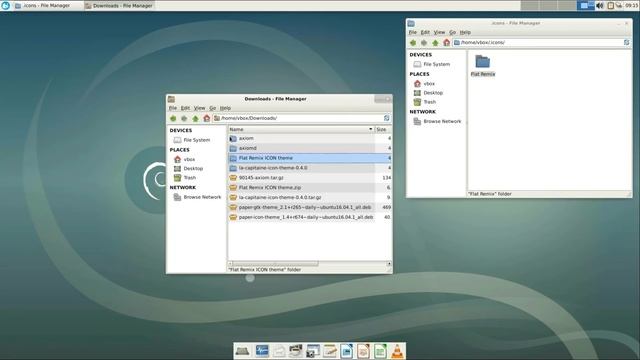Open Desktop in .icons sidebar
The image size is (640, 360).
(x=428, y=93)
